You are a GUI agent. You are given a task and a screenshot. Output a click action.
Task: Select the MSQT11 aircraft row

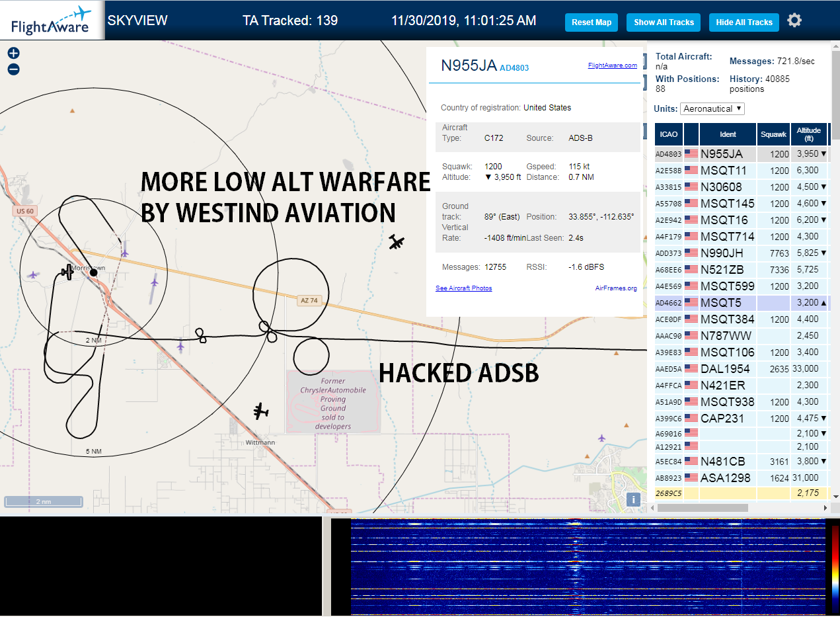741,170
